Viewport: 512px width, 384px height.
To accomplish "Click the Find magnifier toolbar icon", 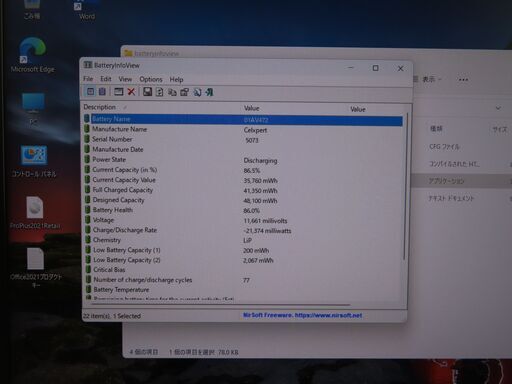I will click(197, 92).
